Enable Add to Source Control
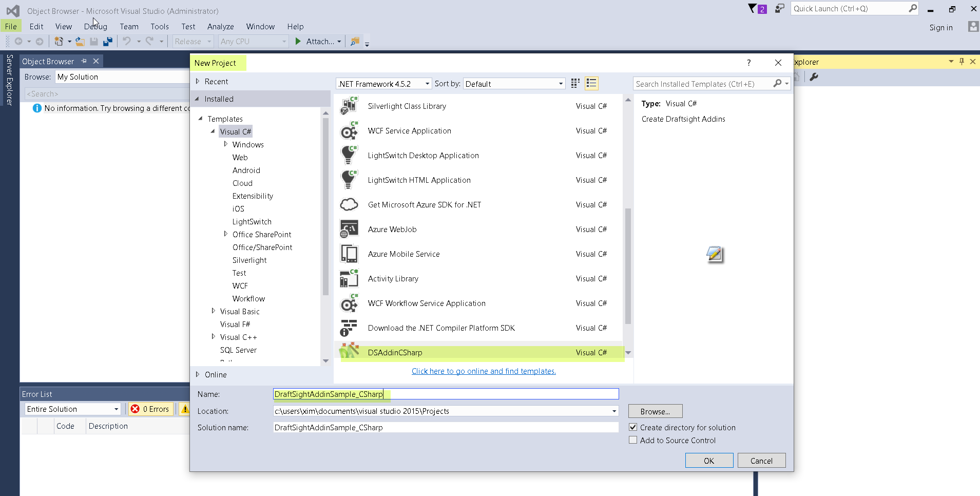Image resolution: width=980 pixels, height=496 pixels. pos(633,440)
